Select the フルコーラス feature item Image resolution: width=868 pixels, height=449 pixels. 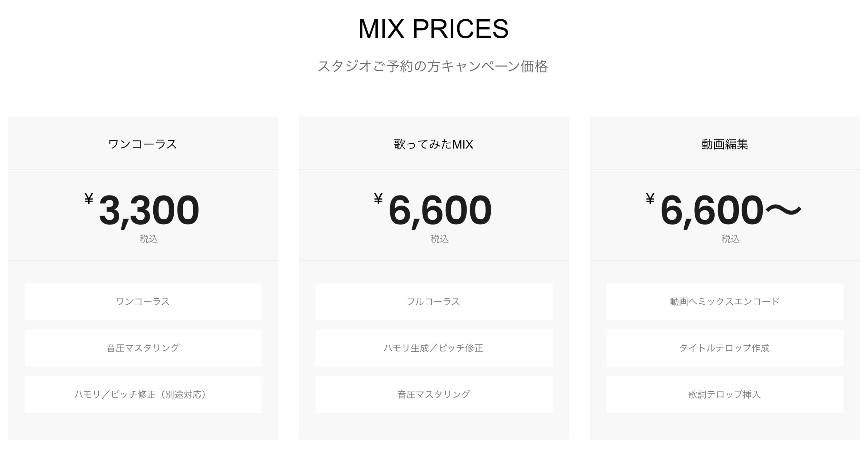pyautogui.click(x=434, y=302)
